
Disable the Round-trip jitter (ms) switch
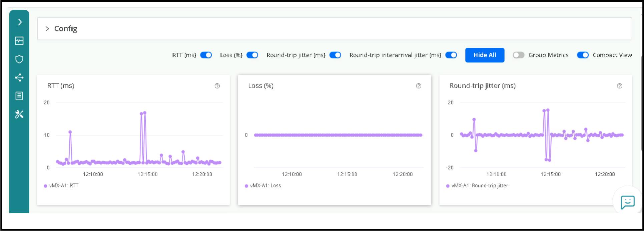pyautogui.click(x=335, y=55)
